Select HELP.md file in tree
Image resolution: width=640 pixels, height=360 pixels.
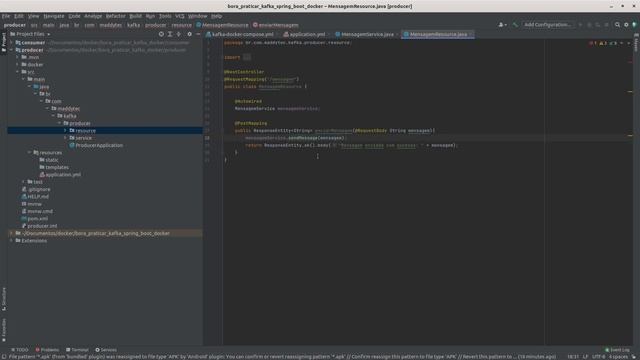click(x=35, y=196)
